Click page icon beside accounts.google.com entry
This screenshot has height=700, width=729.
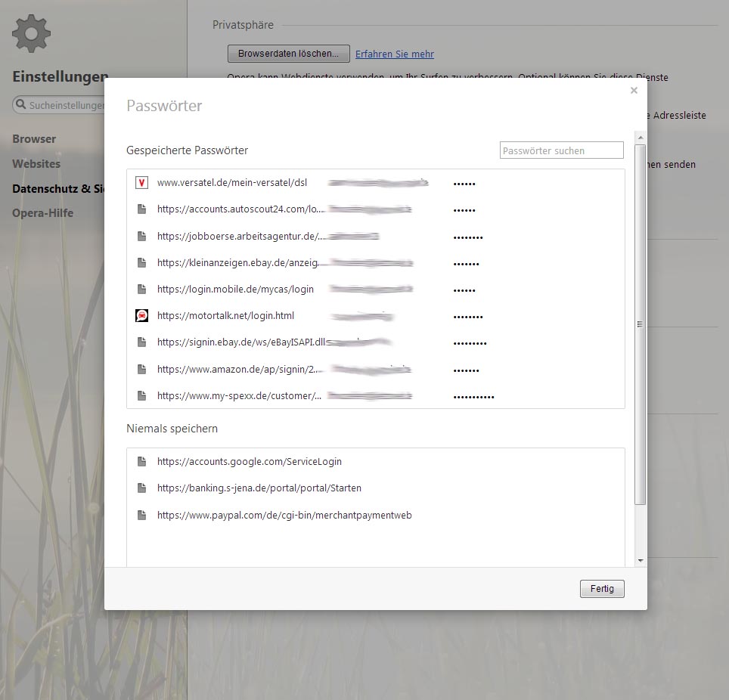141,461
